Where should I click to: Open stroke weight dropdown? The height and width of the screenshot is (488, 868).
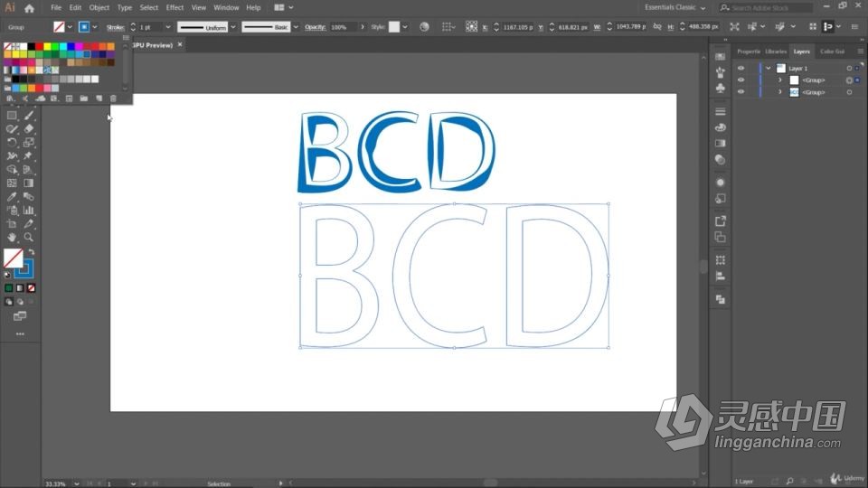pos(168,26)
